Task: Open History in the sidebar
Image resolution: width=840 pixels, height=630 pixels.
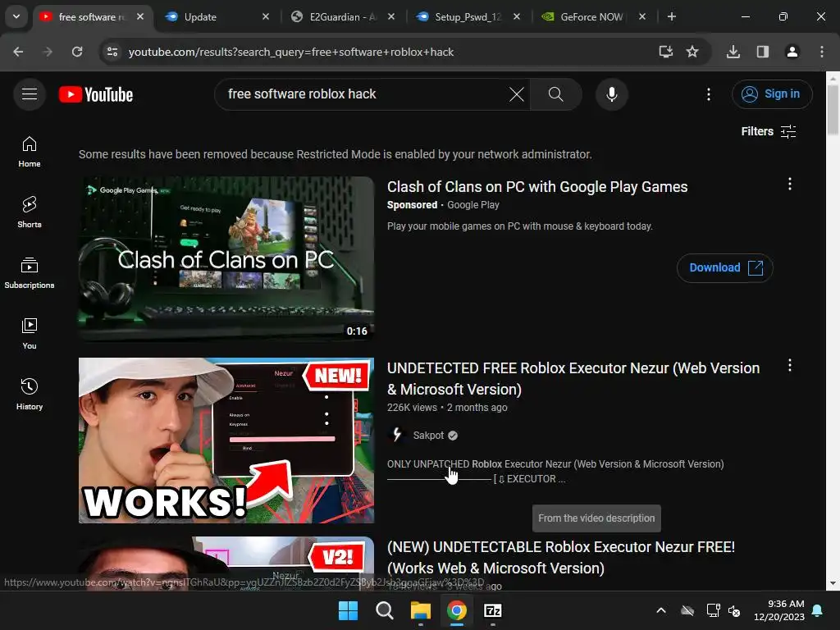Action: (x=30, y=395)
